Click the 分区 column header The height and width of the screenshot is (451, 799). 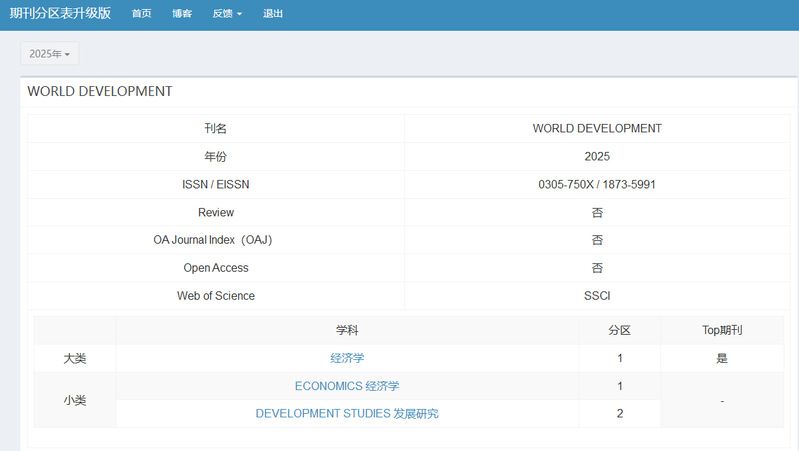pos(620,330)
